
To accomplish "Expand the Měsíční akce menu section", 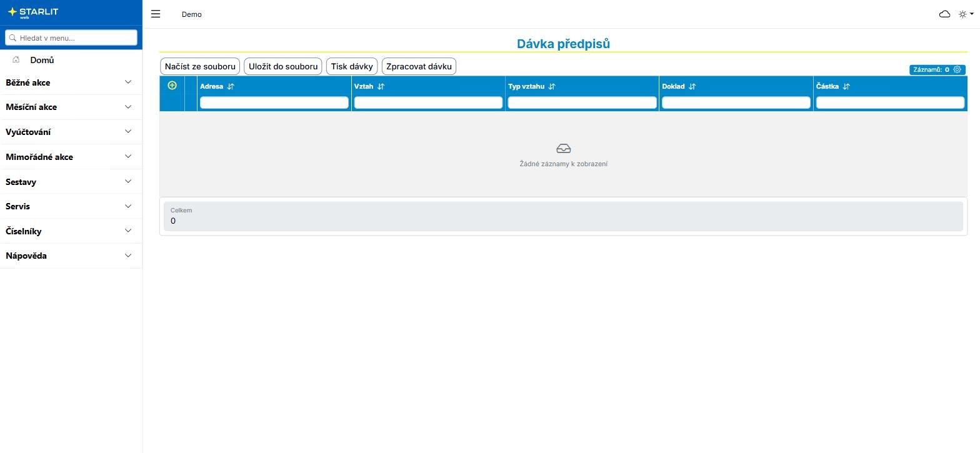I will click(71, 107).
